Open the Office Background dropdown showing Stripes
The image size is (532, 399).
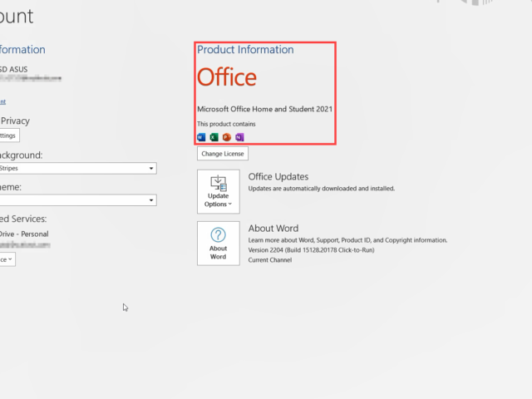(x=77, y=168)
